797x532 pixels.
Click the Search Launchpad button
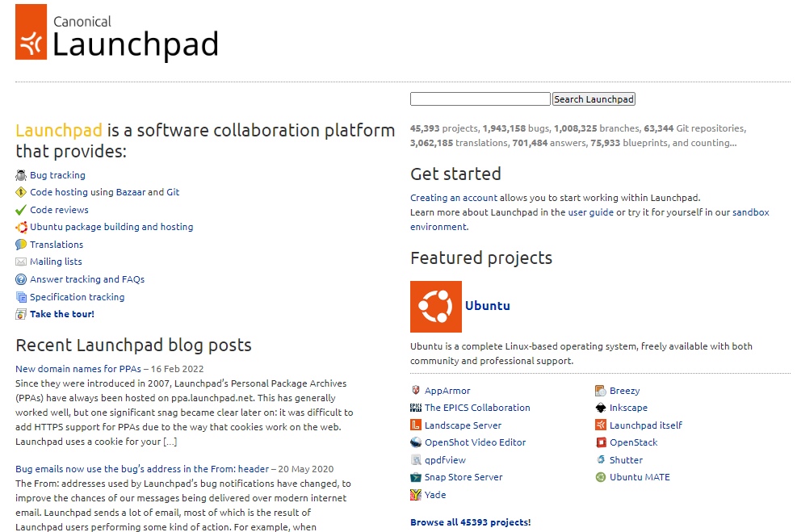coord(594,99)
